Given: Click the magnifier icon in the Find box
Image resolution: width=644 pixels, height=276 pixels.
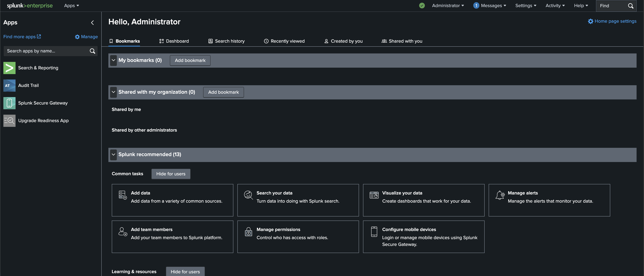Looking at the screenshot, I should coord(630,6).
